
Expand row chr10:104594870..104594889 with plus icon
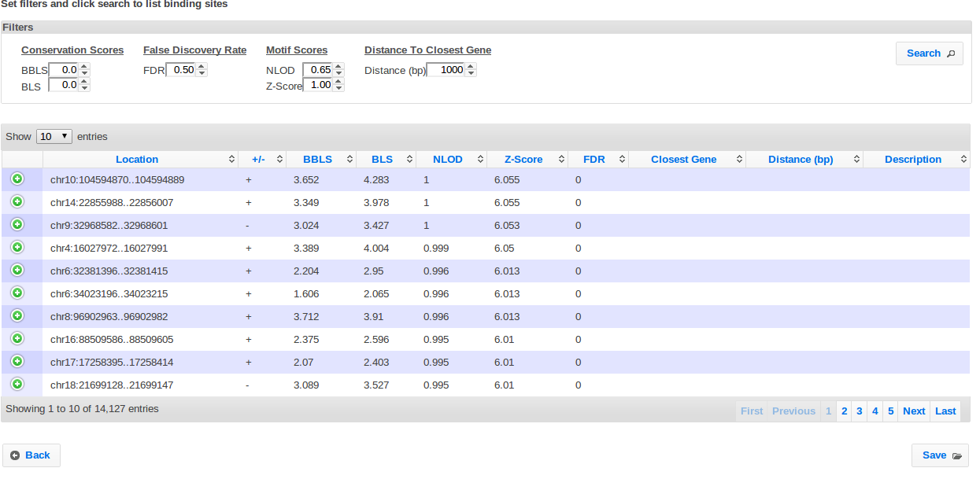point(17,179)
